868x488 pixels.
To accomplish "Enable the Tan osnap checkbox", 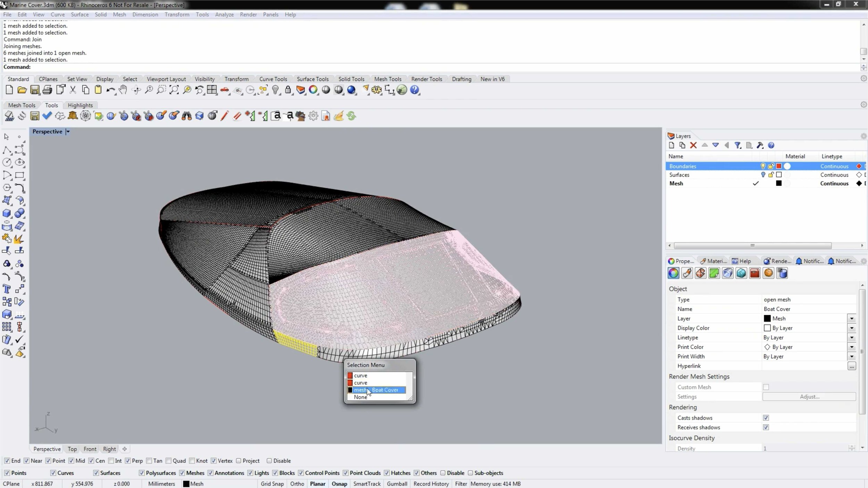I will [149, 461].
